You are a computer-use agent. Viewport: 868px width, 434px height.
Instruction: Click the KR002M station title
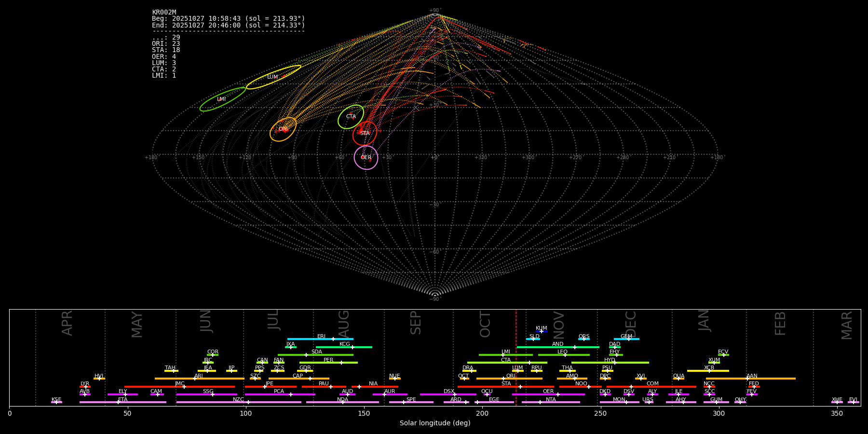point(164,13)
